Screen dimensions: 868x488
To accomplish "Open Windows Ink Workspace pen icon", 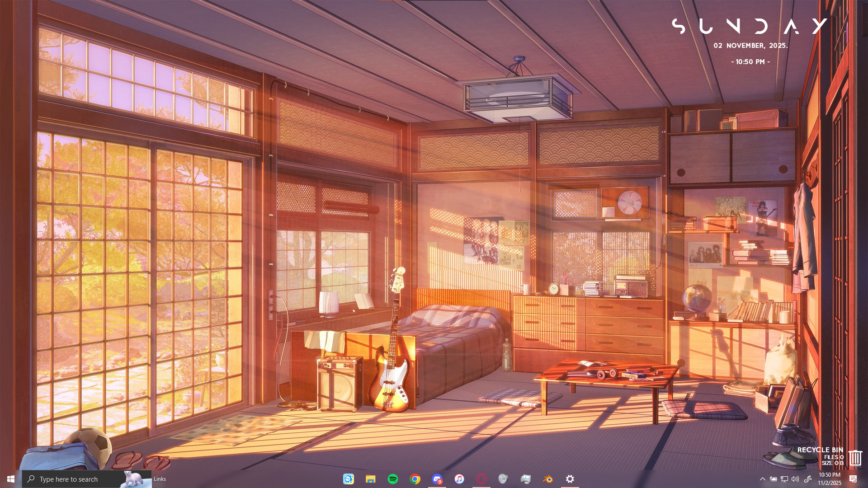I will (808, 479).
